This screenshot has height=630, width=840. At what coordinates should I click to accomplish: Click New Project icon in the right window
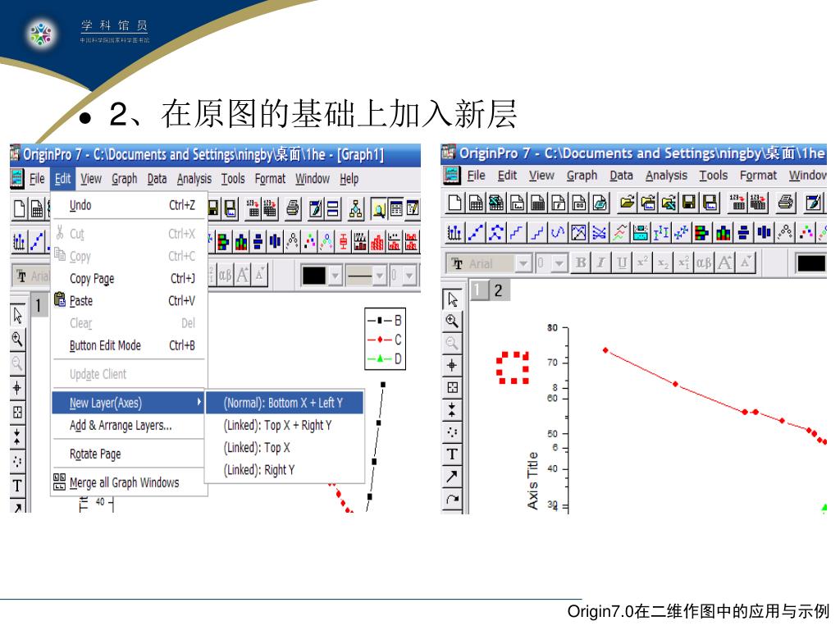(x=454, y=203)
